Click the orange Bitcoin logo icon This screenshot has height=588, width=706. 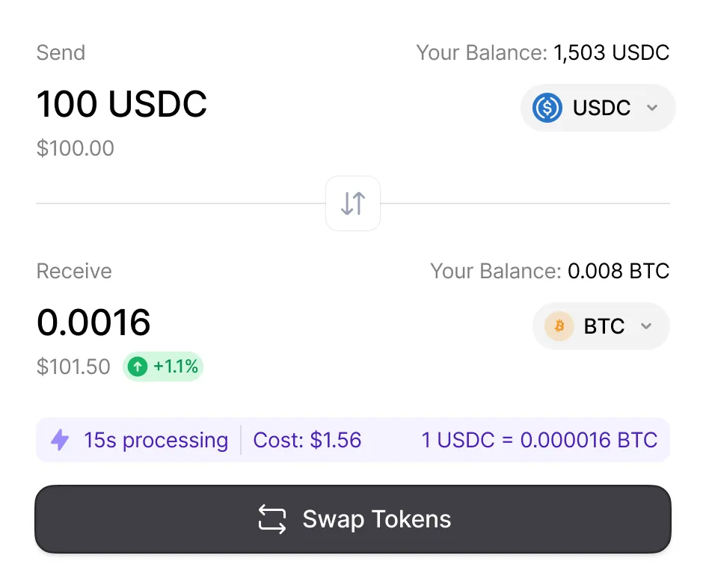coord(559,326)
